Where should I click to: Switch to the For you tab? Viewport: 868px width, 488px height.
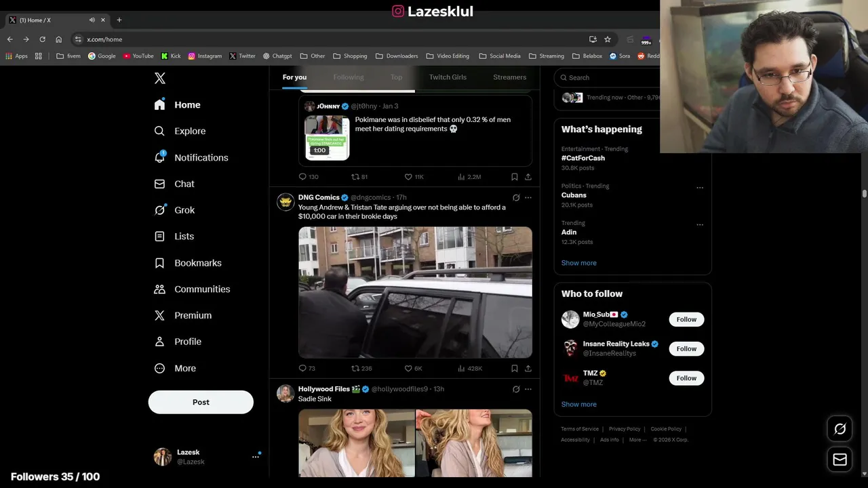(294, 77)
